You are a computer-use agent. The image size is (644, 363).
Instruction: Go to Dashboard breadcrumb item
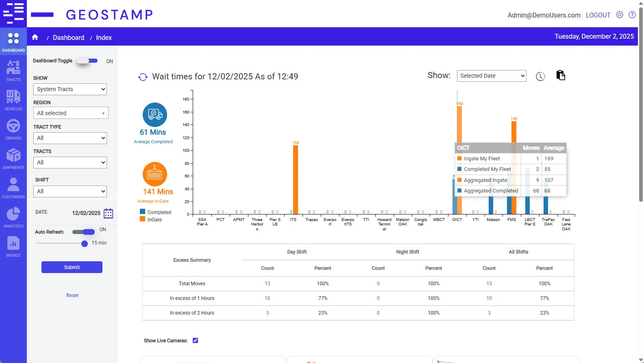(69, 37)
